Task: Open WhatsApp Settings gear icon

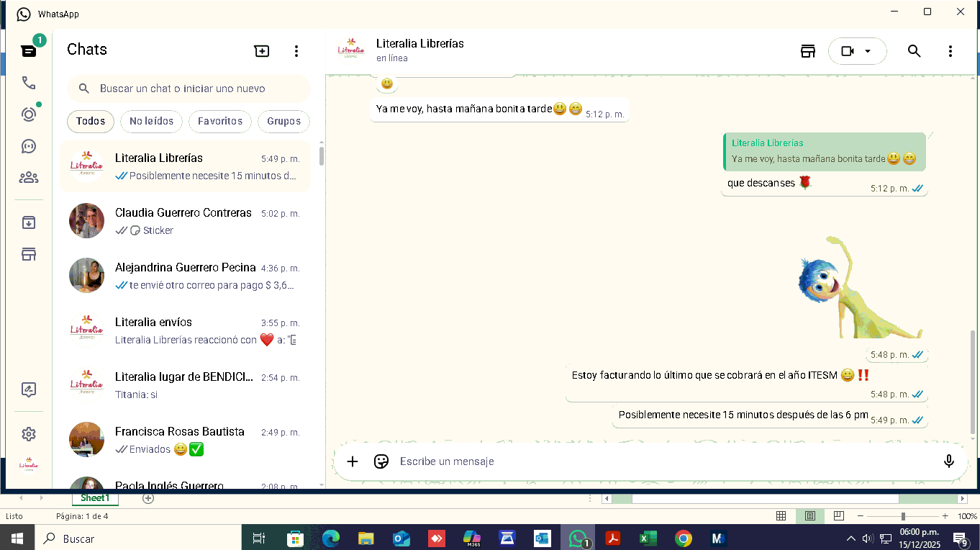Action: (29, 434)
